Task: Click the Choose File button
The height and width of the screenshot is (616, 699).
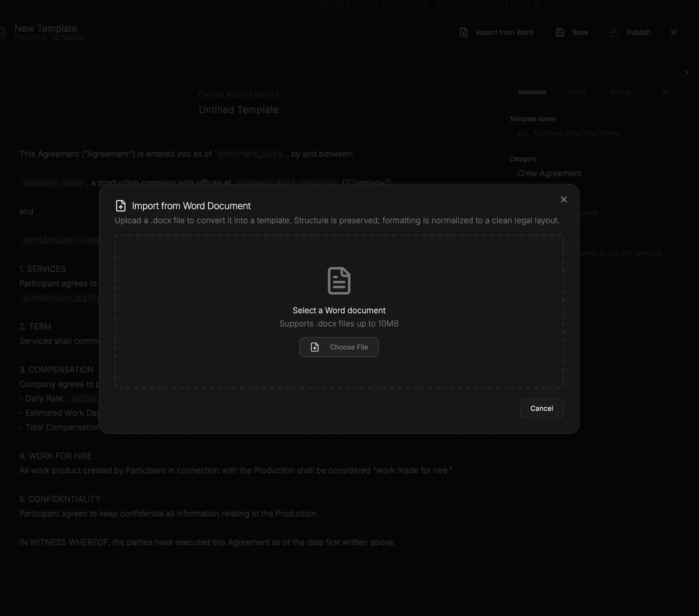Action: (x=339, y=347)
